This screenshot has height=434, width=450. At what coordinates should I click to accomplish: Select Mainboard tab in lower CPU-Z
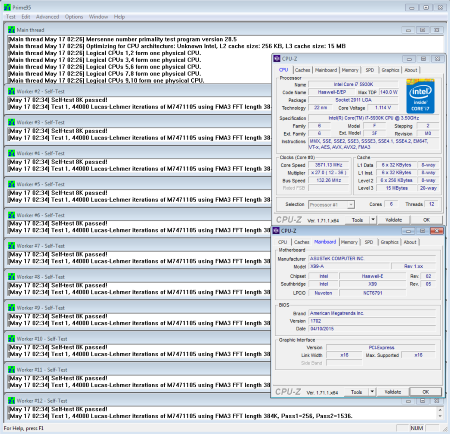pos(325,242)
